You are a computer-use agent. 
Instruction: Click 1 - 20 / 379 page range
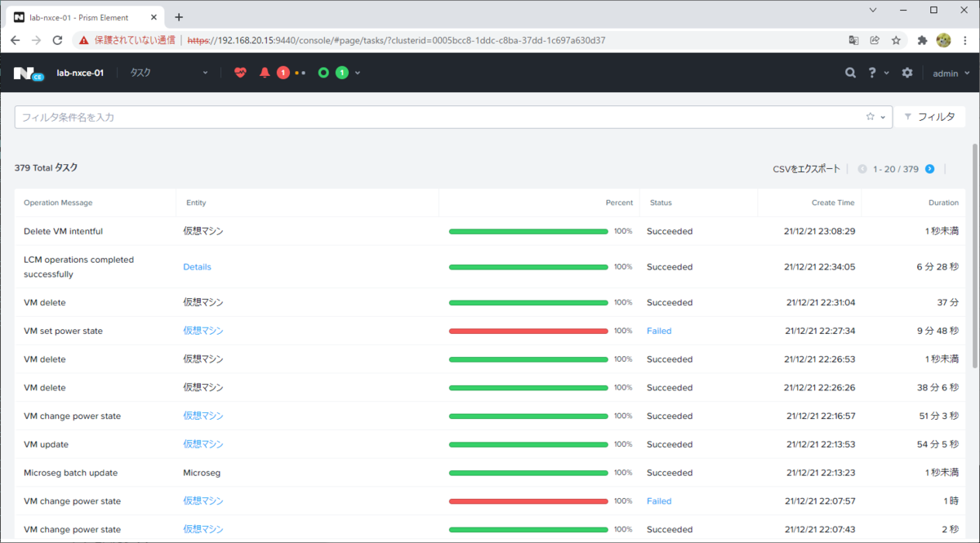pos(896,169)
